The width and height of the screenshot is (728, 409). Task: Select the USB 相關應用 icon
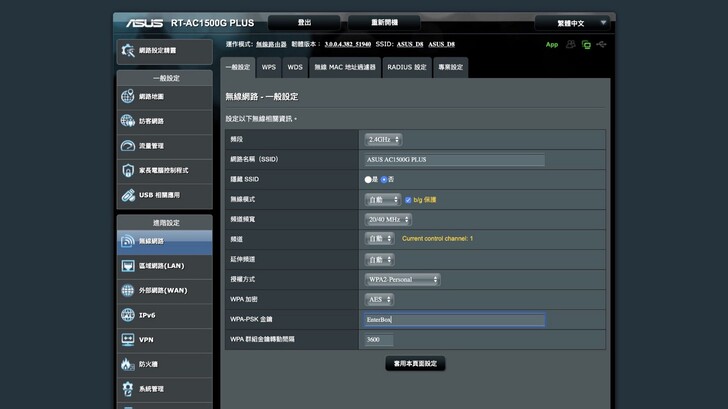pyautogui.click(x=128, y=195)
